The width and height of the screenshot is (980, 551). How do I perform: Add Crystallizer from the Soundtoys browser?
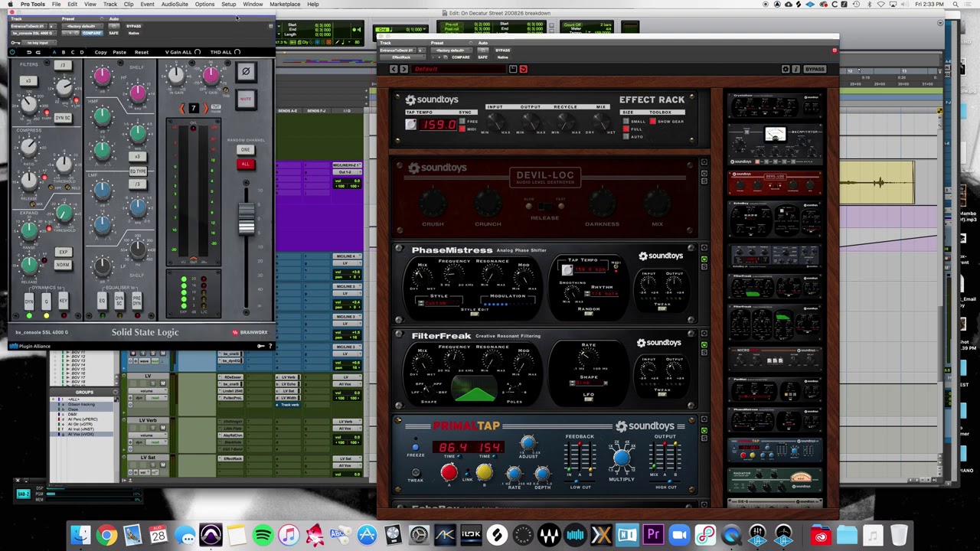(775, 107)
